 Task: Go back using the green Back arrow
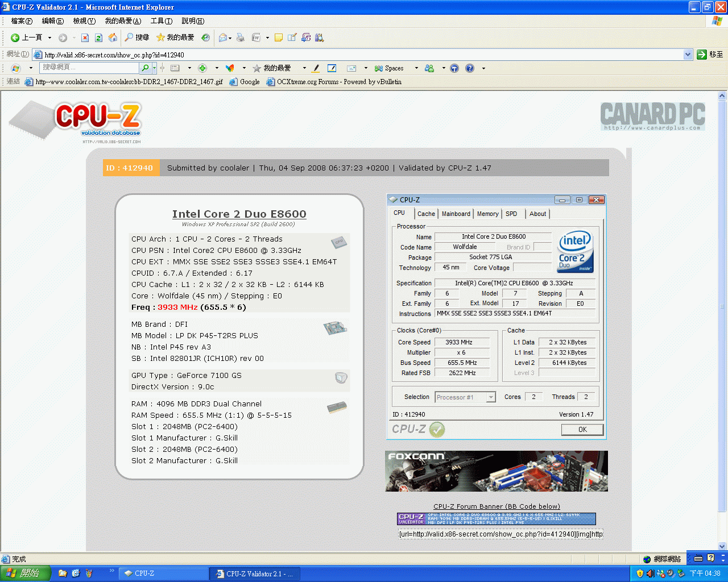[26, 38]
